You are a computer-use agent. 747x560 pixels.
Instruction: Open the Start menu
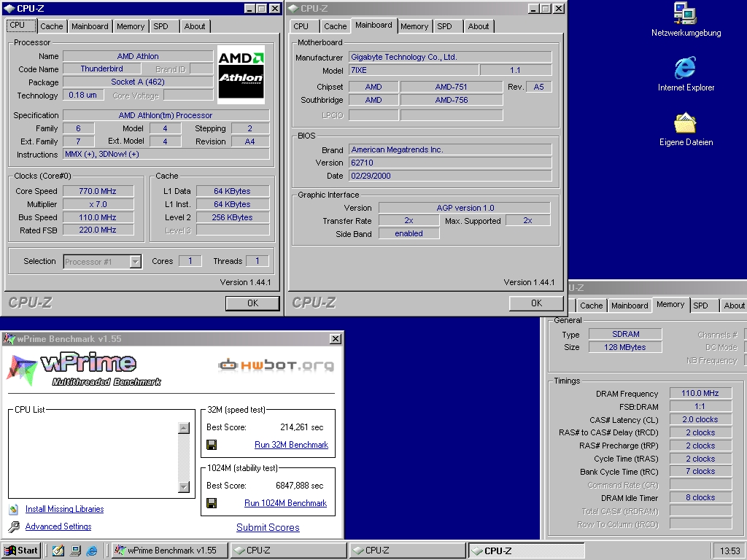coord(21,551)
